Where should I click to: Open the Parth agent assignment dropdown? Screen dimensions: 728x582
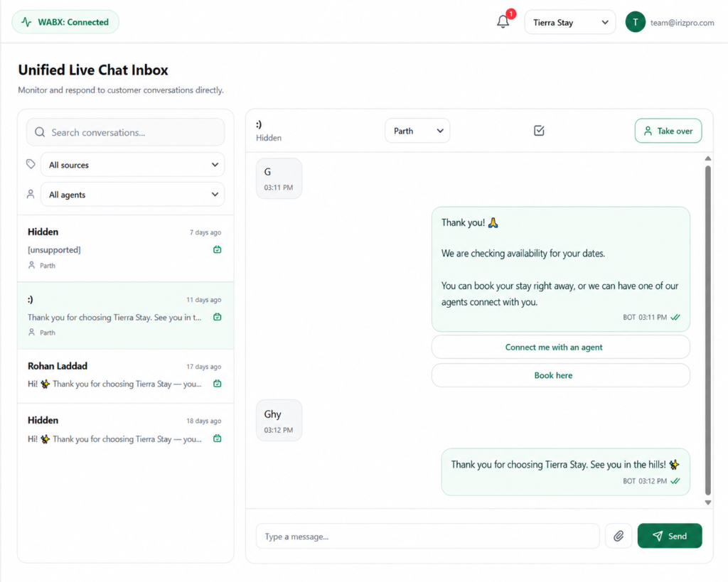click(417, 131)
